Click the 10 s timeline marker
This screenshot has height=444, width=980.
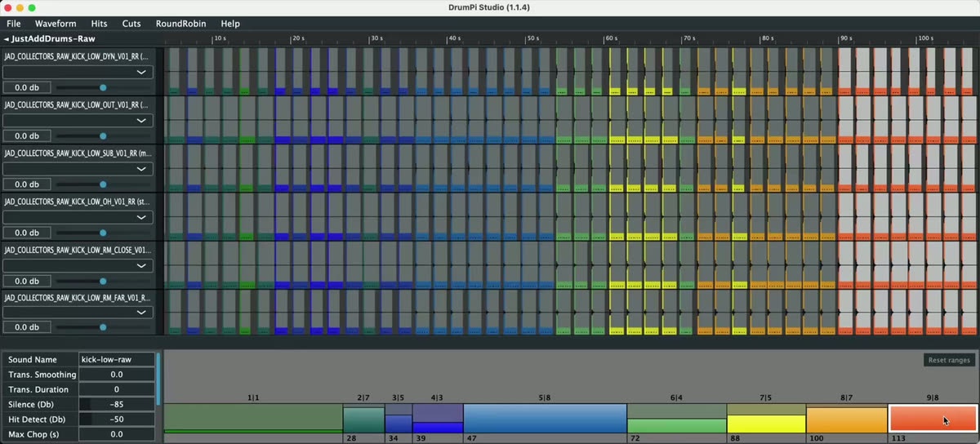[x=220, y=38]
